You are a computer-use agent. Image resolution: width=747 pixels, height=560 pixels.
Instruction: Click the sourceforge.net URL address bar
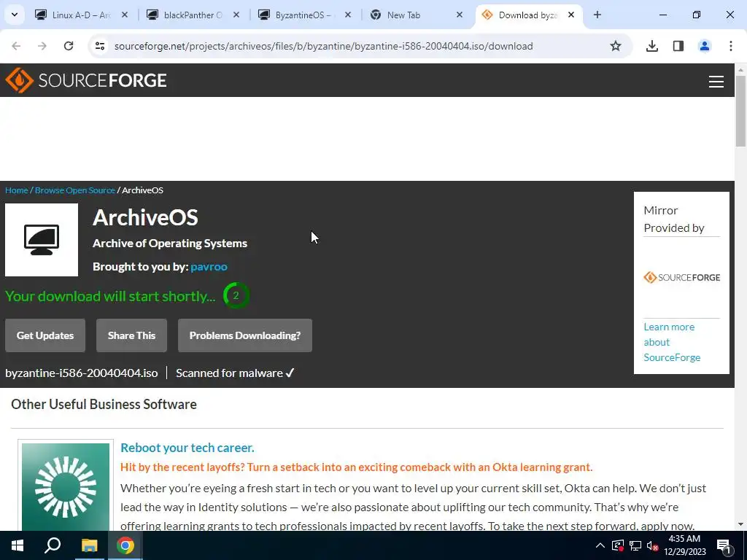click(x=323, y=46)
